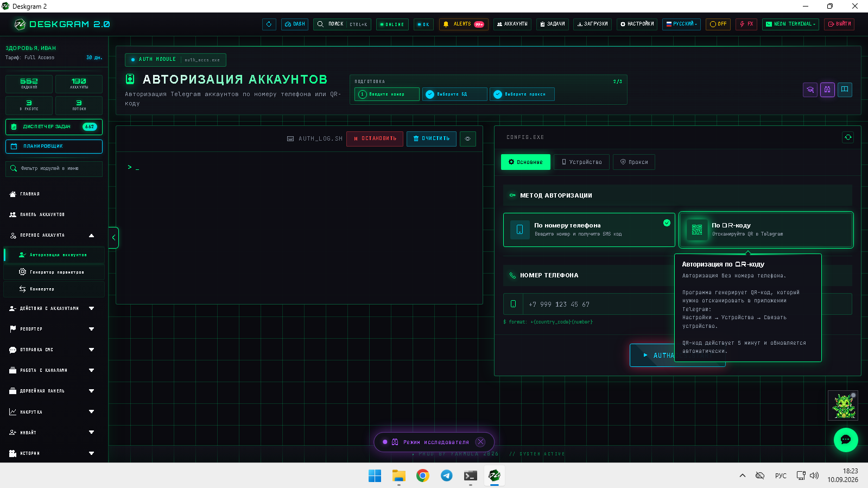Click the Выйти logout button

(x=839, y=24)
